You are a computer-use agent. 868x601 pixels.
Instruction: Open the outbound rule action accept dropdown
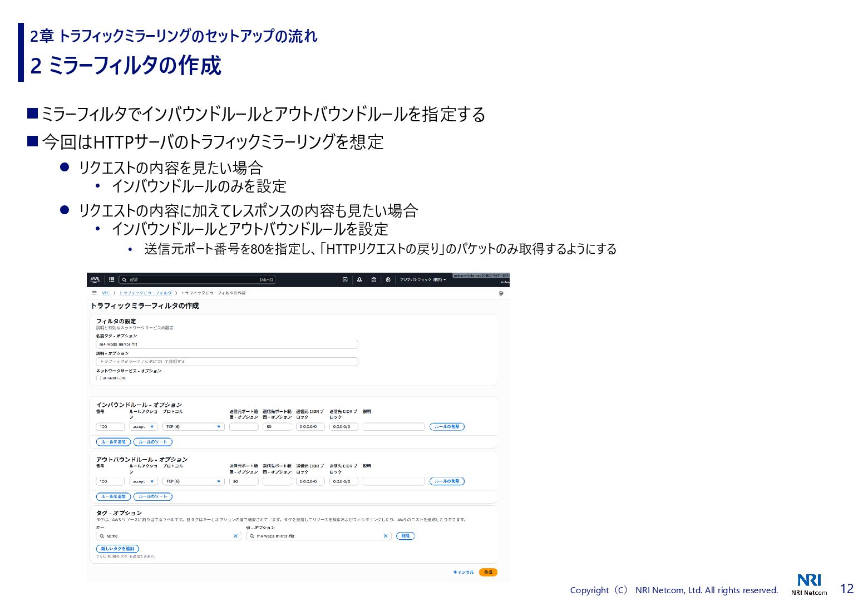pyautogui.click(x=144, y=481)
